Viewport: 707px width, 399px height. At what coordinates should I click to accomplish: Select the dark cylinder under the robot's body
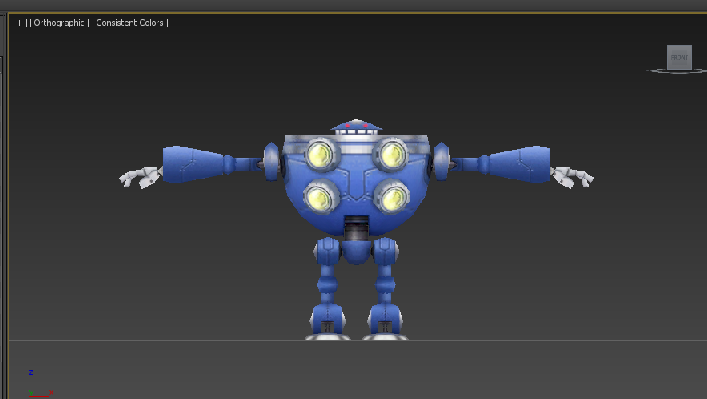357,229
